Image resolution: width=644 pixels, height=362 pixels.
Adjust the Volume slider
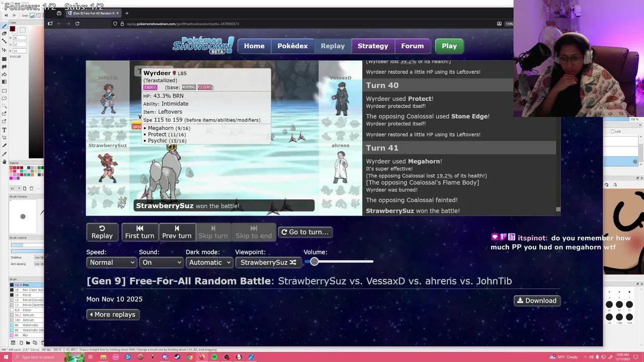point(339,261)
